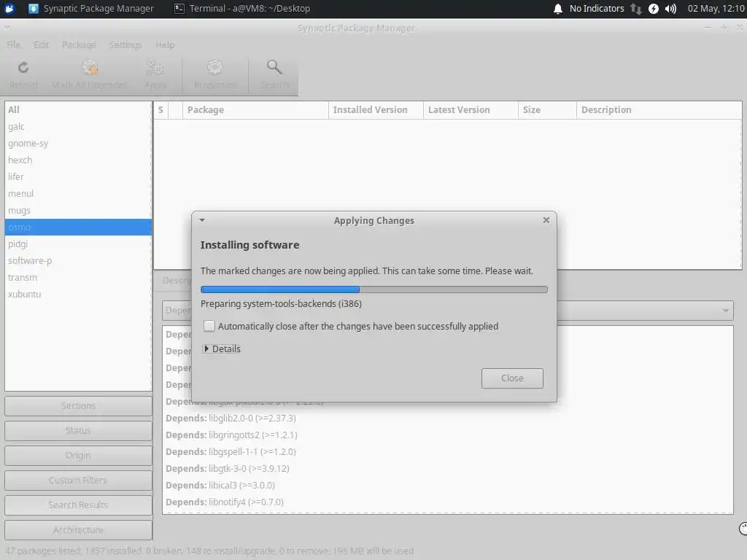Viewport: 747px width, 560px height.
Task: Click Depends: libical3 line
Action: (220, 485)
